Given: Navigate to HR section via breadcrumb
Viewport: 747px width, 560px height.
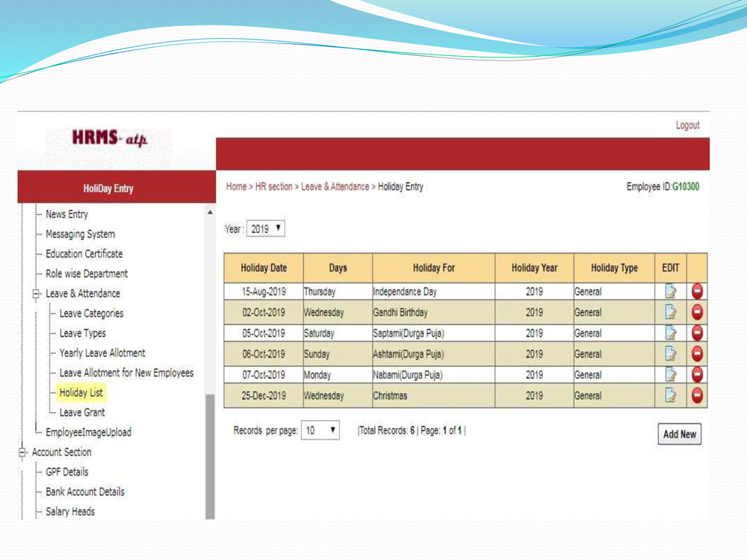Looking at the screenshot, I should [273, 187].
